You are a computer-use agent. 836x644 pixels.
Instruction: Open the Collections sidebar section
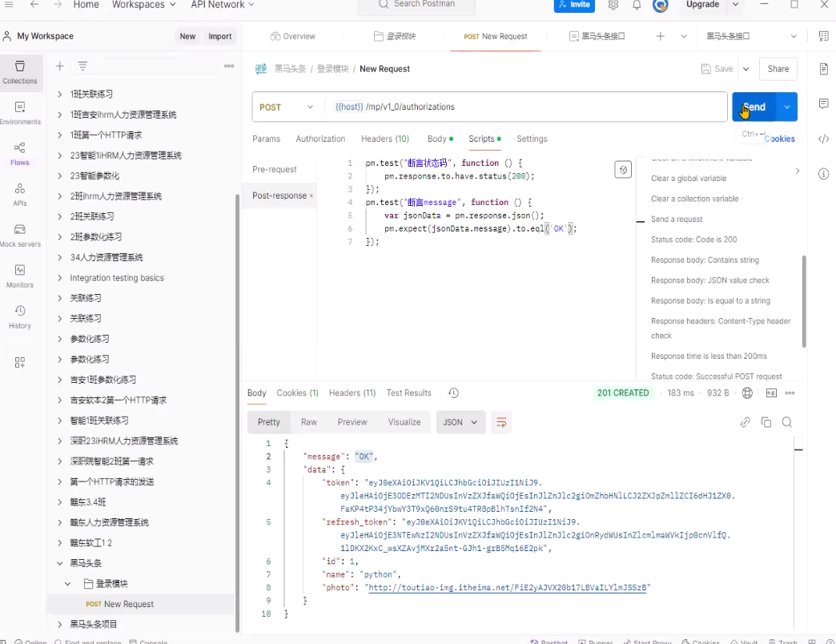pos(20,73)
